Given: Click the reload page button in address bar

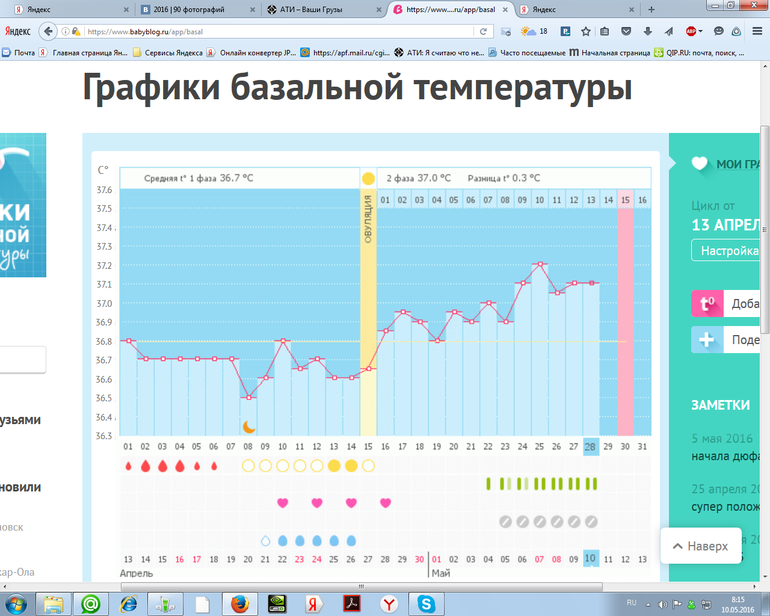Looking at the screenshot, I should 483,31.
